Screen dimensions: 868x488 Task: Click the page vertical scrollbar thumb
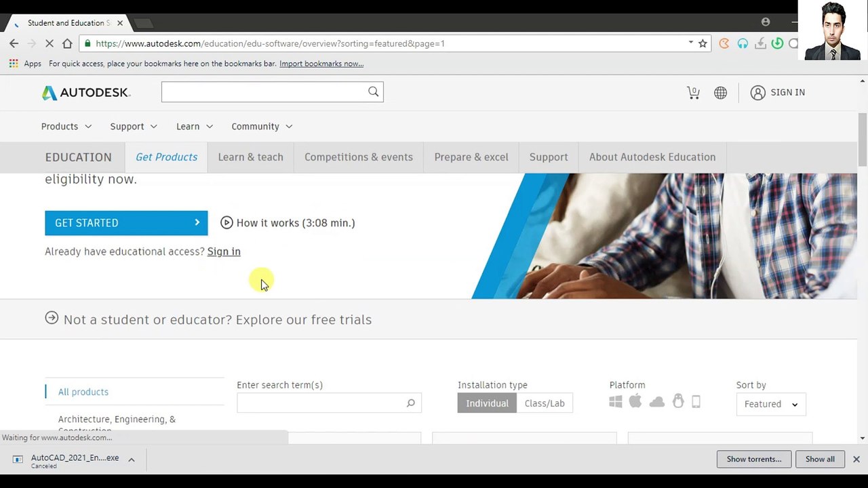[863, 139]
